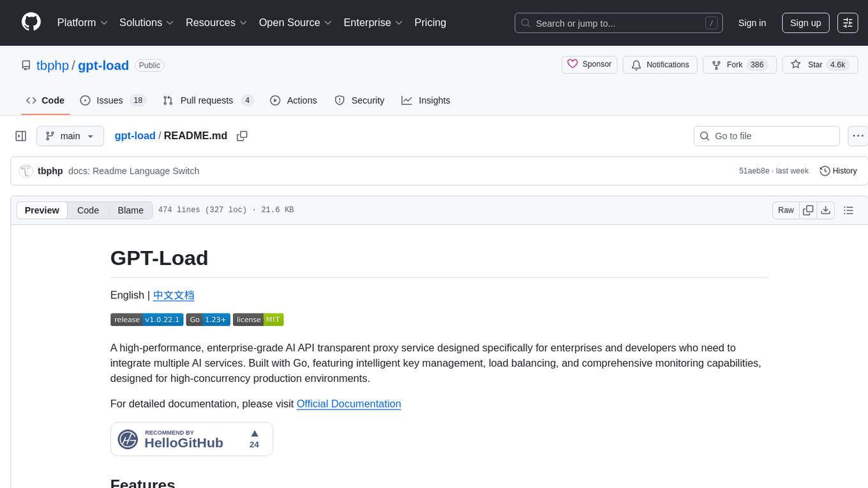Switch to the Insights tab
Screen dimensions: 868x488
pos(426,100)
